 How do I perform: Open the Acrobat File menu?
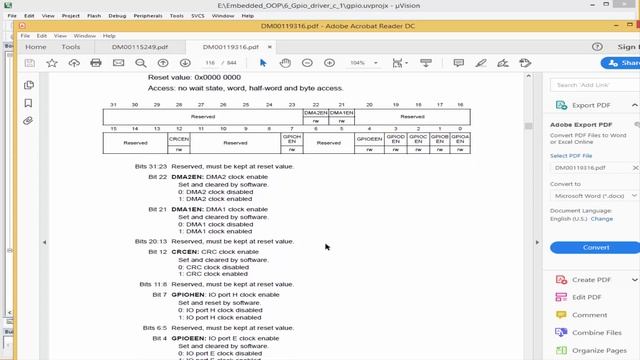pos(25,36)
